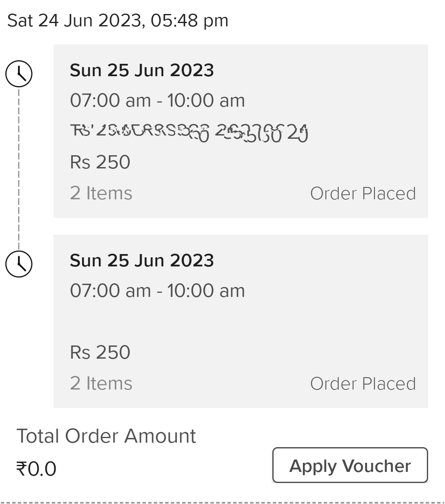Click the clock icon beside the second order

point(19,264)
